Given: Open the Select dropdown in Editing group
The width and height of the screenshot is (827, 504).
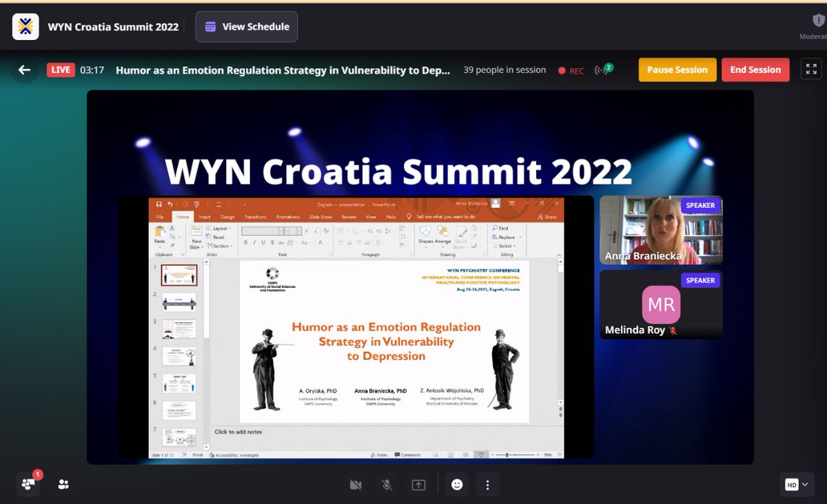Looking at the screenshot, I should (x=504, y=246).
